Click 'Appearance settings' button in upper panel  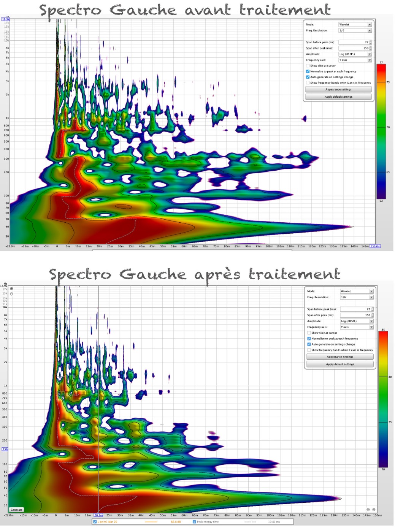[338, 90]
